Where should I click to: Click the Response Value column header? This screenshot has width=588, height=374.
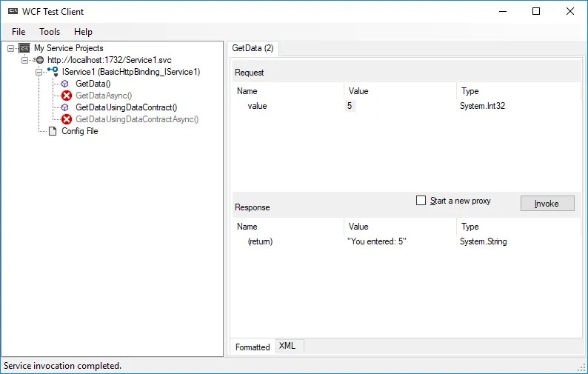[x=400, y=227]
